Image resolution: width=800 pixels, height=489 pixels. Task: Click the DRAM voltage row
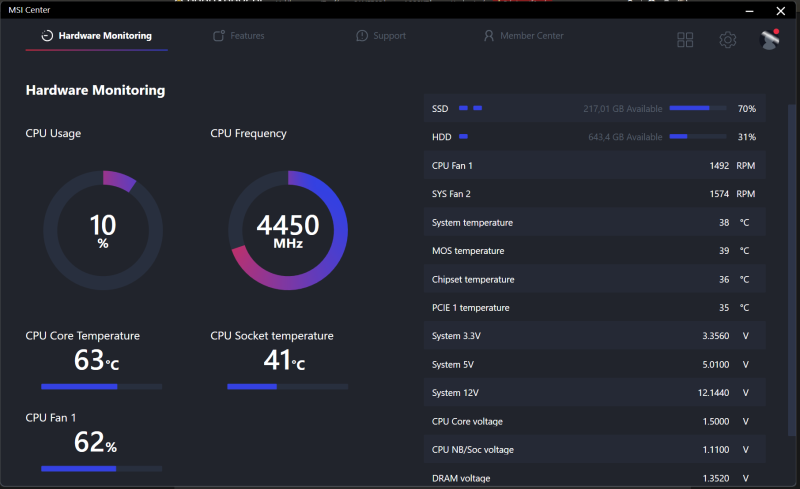pyautogui.click(x=594, y=477)
